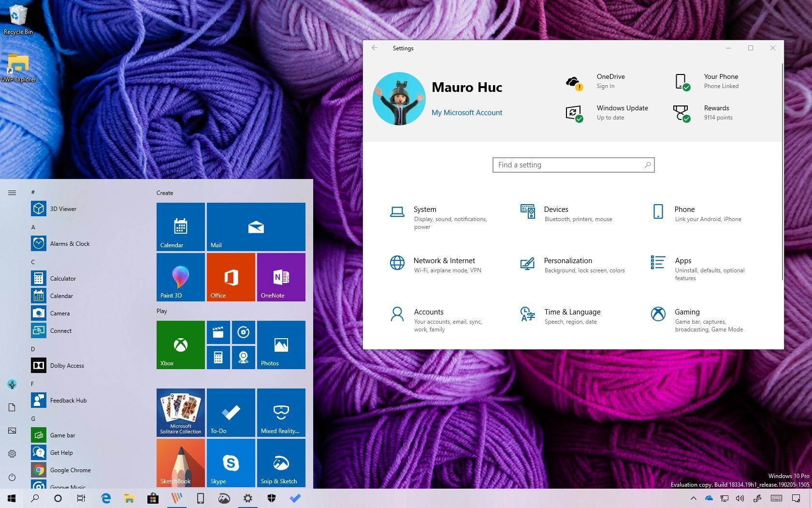
Task: Click Start menu user account icon
Action: point(12,384)
